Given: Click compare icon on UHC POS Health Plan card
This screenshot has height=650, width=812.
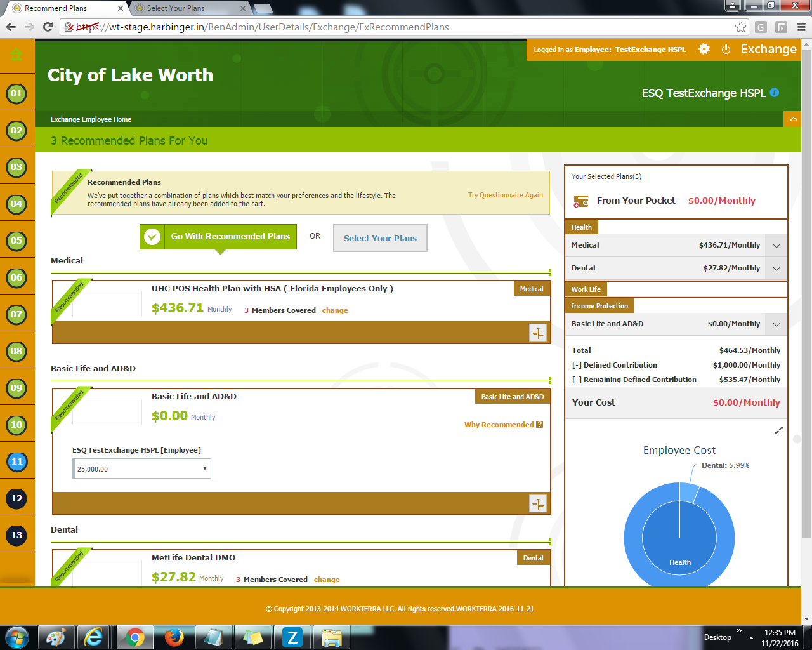Looking at the screenshot, I should point(538,333).
